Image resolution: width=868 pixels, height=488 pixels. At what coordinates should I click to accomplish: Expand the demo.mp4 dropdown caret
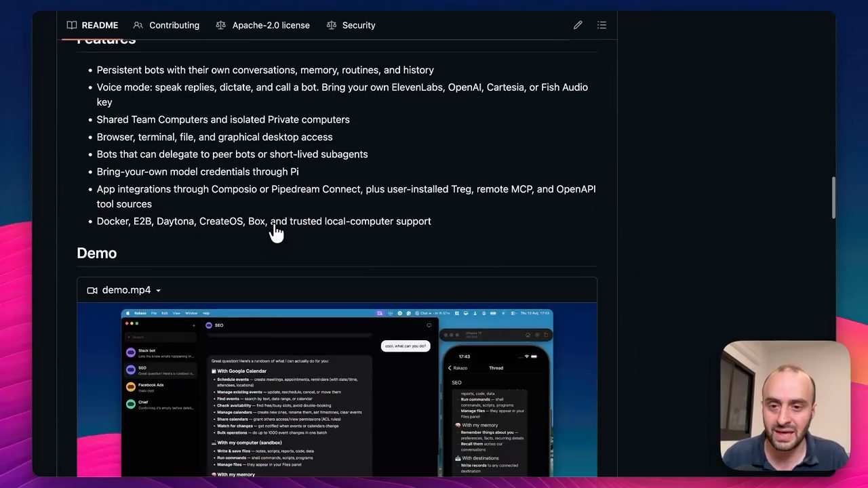pos(158,291)
